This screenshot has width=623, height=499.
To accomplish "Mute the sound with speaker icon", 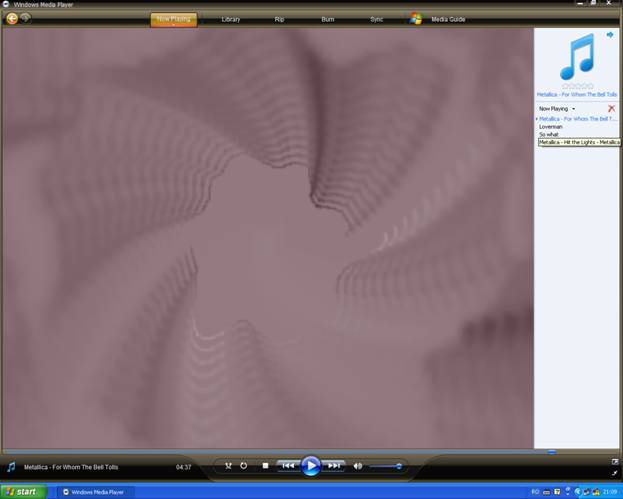I will coord(358,466).
